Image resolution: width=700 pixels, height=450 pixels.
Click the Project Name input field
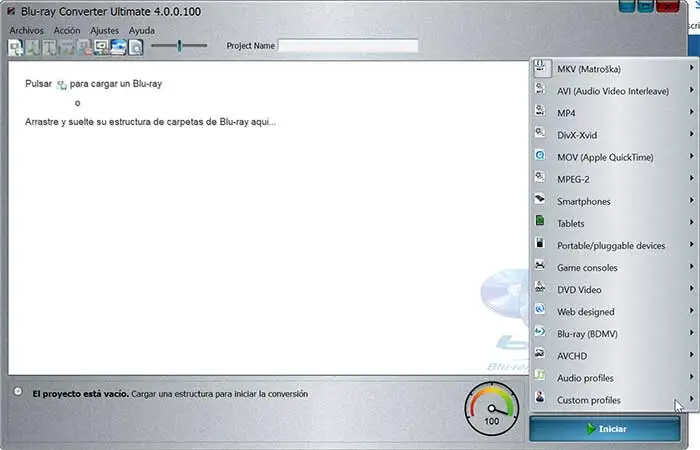348,46
